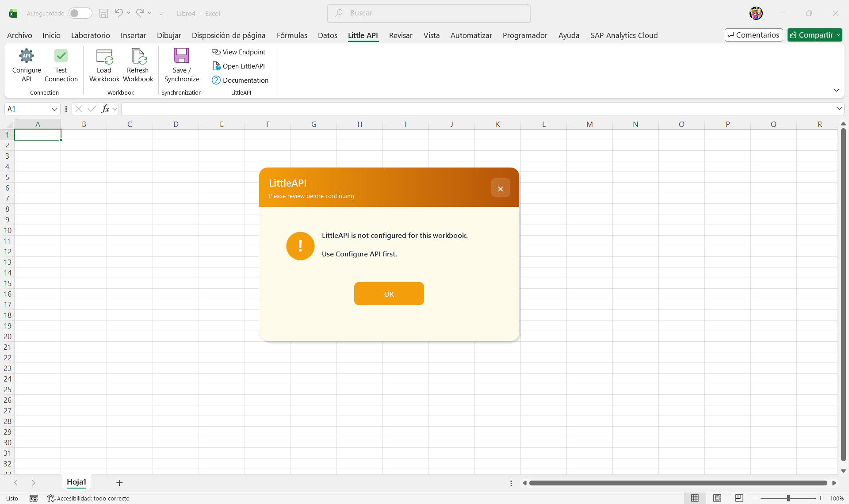
Task: Select the Hoja1 sheet tab
Action: (76, 482)
